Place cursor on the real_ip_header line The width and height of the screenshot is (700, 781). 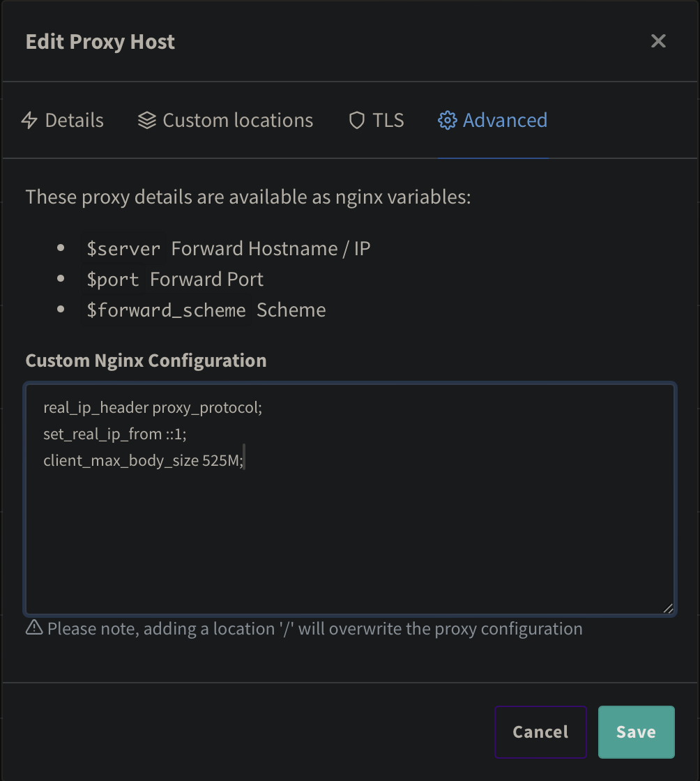[x=152, y=407]
